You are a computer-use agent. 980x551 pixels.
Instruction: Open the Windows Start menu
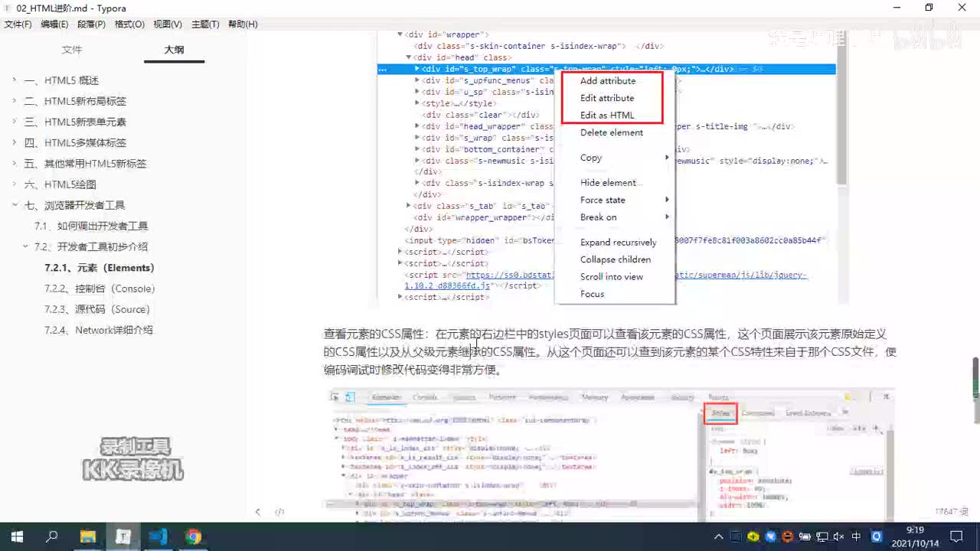(16, 536)
